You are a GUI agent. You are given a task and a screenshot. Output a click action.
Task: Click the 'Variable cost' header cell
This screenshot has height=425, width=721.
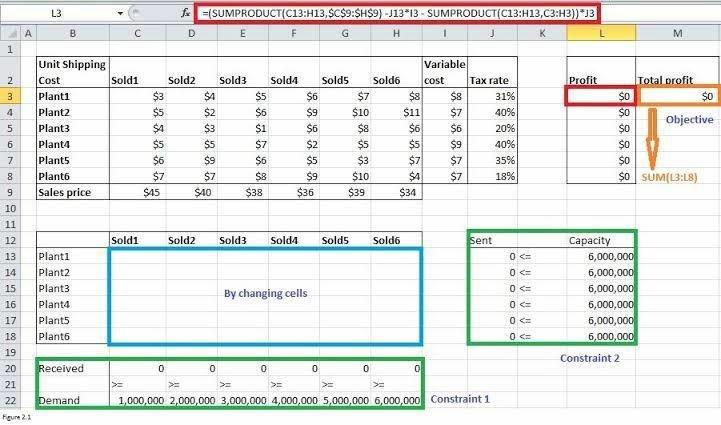coord(445,72)
